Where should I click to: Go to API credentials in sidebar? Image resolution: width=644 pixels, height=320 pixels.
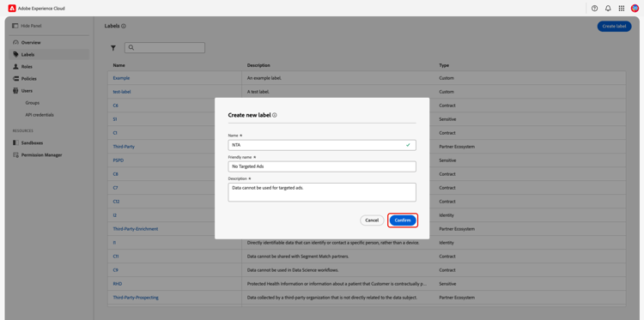[39, 115]
